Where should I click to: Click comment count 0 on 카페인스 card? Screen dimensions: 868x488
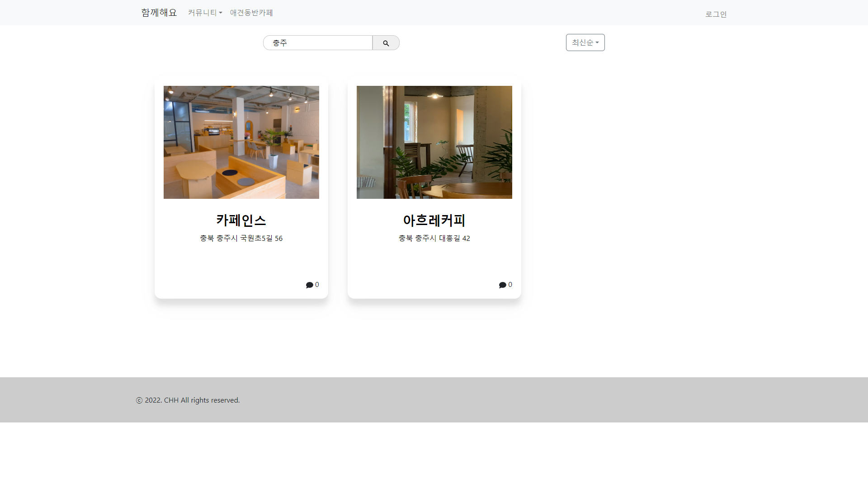tap(317, 285)
